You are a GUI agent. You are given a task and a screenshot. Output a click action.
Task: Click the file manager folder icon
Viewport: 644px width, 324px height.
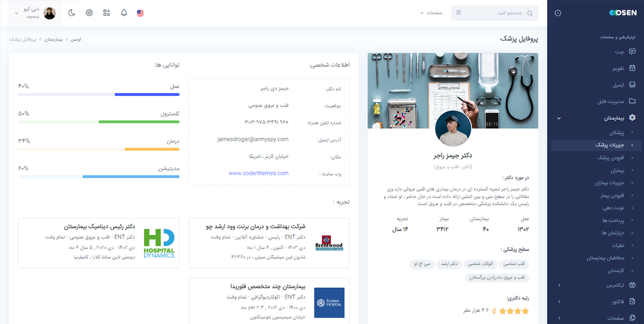coord(632,101)
